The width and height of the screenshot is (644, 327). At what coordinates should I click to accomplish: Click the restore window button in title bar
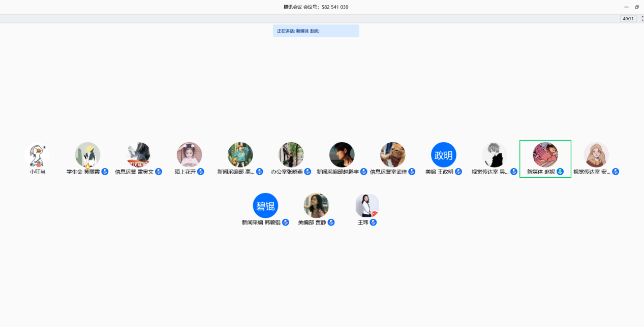coord(637,7)
